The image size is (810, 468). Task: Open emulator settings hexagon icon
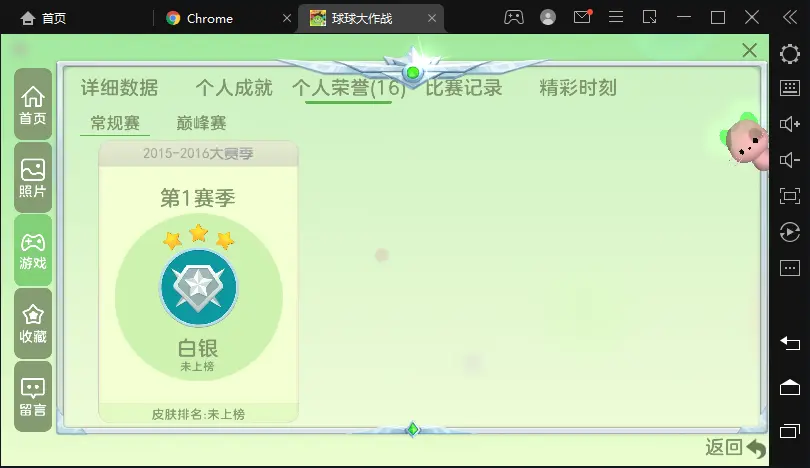coord(790,54)
